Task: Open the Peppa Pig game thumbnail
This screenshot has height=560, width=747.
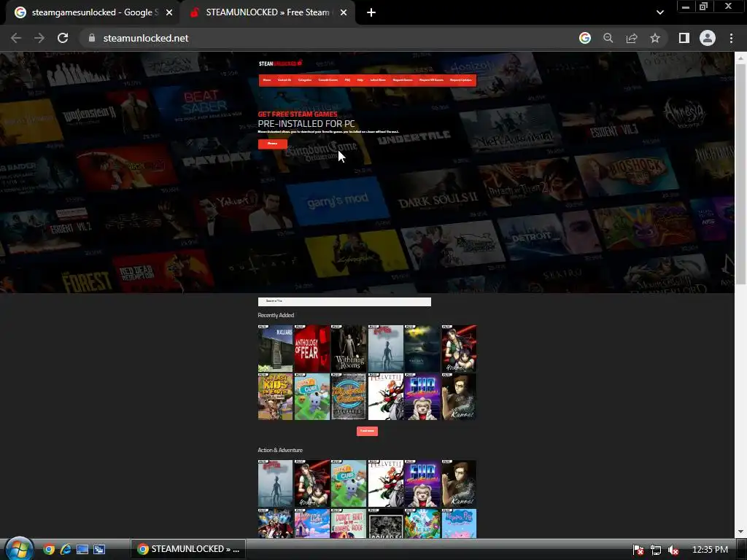Action: [459, 524]
